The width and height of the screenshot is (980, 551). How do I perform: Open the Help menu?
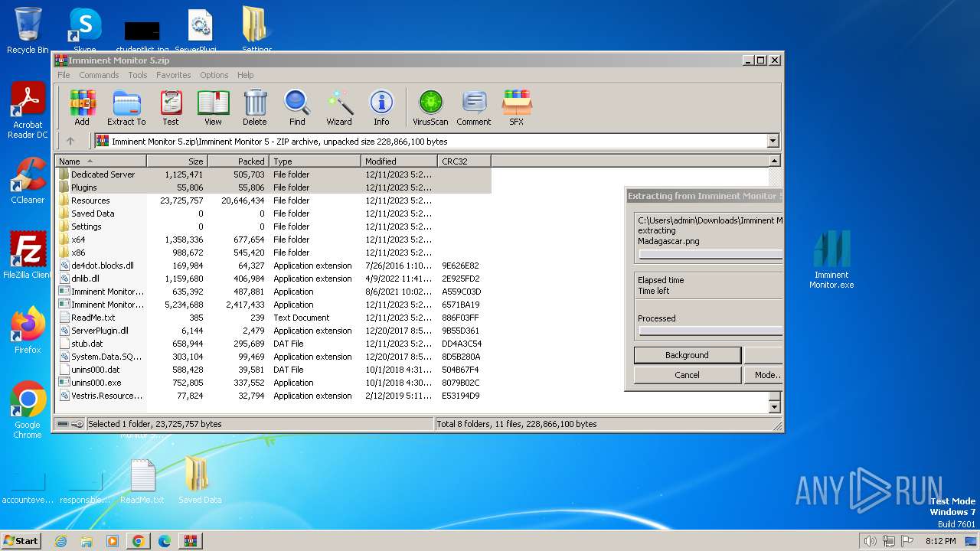(245, 75)
